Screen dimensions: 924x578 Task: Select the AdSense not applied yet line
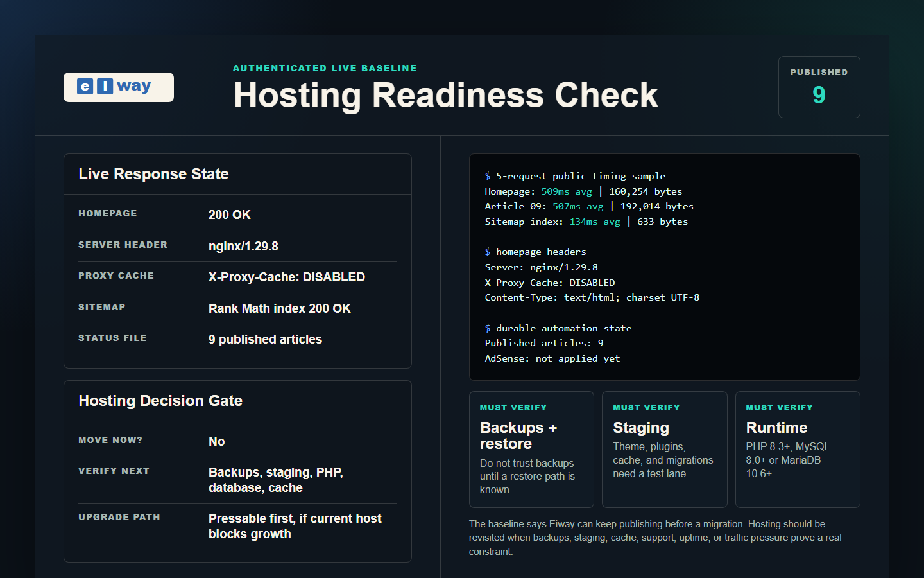coord(552,358)
